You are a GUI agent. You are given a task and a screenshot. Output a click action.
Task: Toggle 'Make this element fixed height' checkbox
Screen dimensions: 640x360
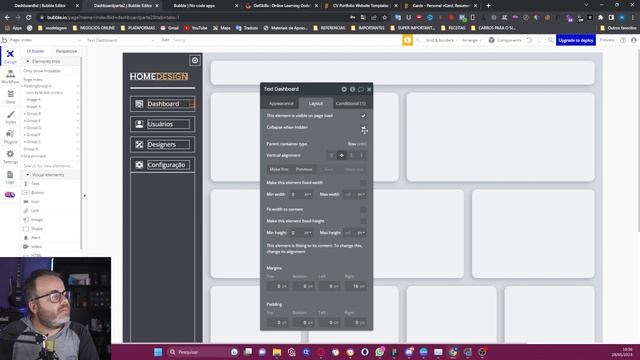[x=363, y=221]
